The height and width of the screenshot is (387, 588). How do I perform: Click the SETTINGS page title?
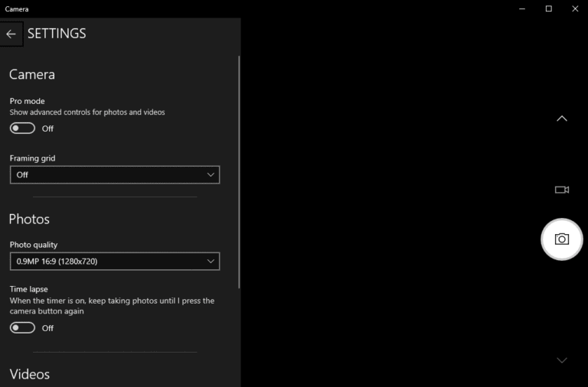pyautogui.click(x=57, y=34)
